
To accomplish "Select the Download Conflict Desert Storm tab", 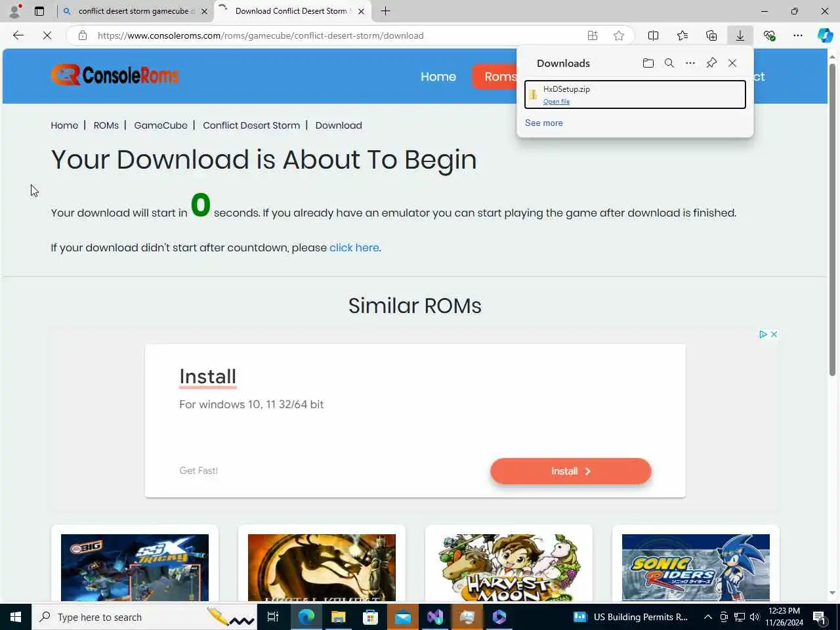I will click(x=293, y=11).
